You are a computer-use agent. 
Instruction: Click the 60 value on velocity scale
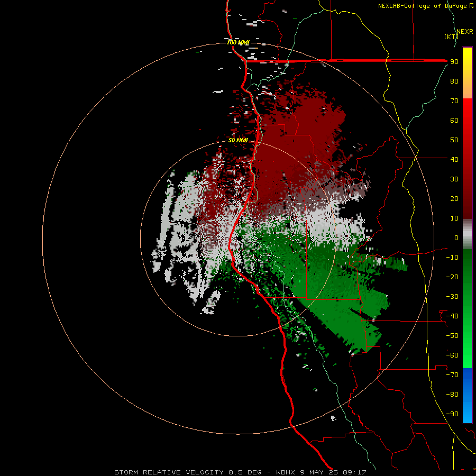point(454,120)
